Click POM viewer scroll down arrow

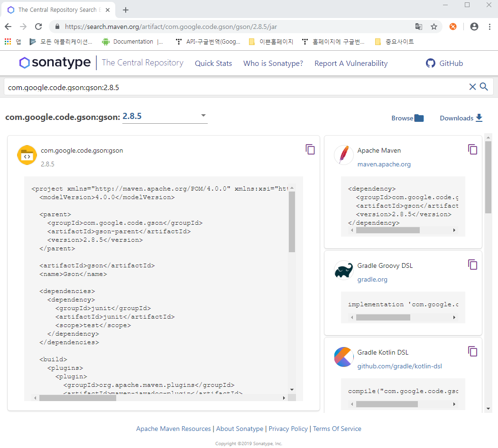[292, 390]
